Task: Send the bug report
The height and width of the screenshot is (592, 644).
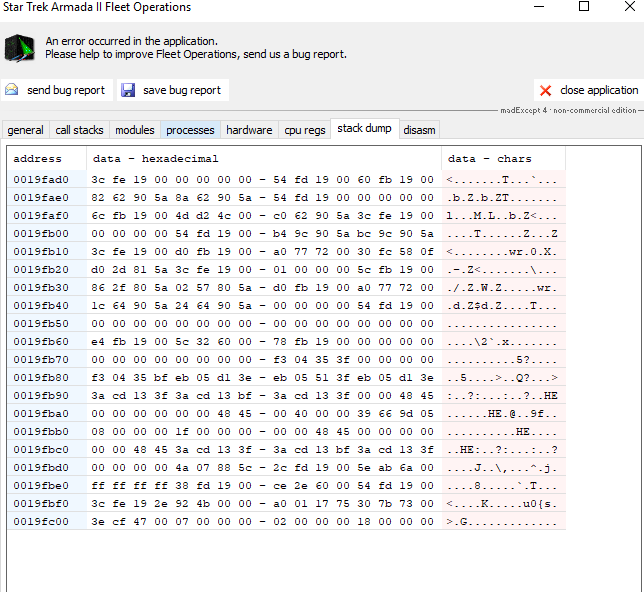Action: (x=57, y=90)
